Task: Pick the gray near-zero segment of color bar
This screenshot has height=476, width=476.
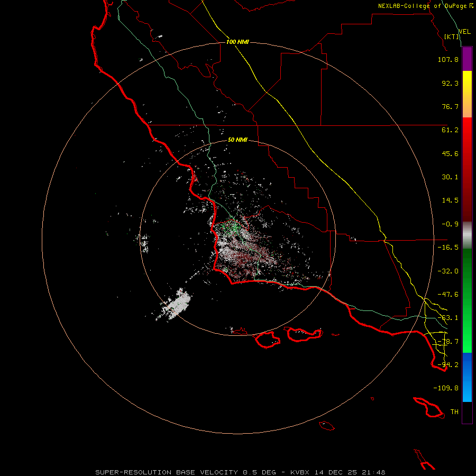Action: point(467,235)
